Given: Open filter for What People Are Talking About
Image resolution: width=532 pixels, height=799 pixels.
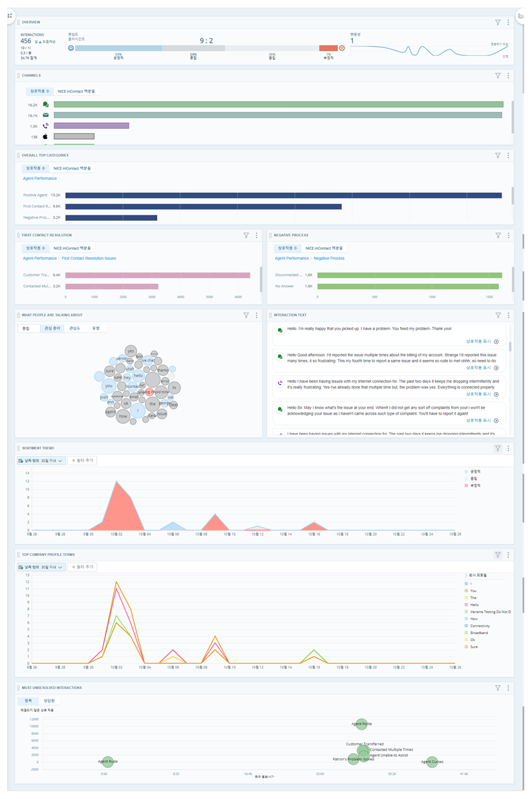Looking at the screenshot, I should coord(246,315).
